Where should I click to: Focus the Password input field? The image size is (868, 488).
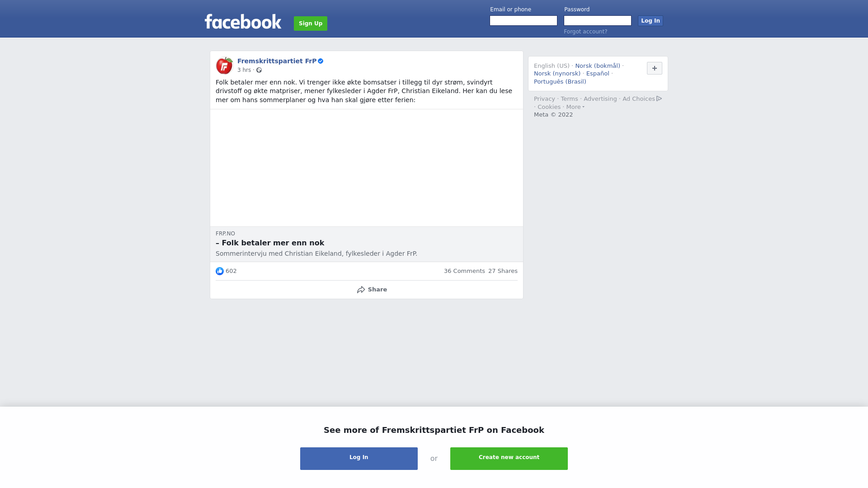598,21
